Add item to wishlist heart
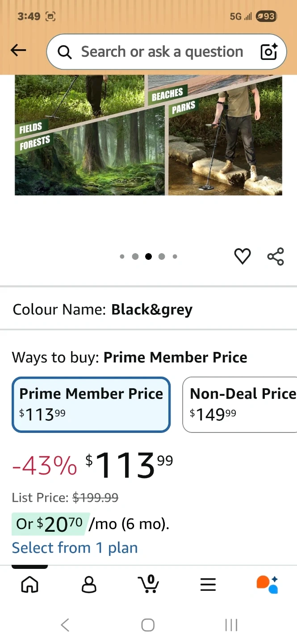The height and width of the screenshot is (644, 297). (243, 256)
